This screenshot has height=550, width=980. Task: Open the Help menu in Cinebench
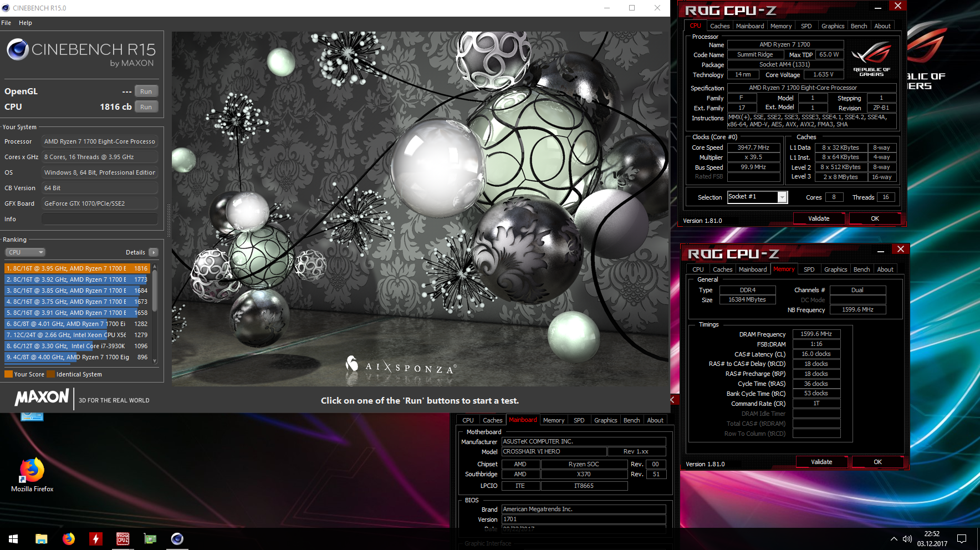(x=25, y=23)
